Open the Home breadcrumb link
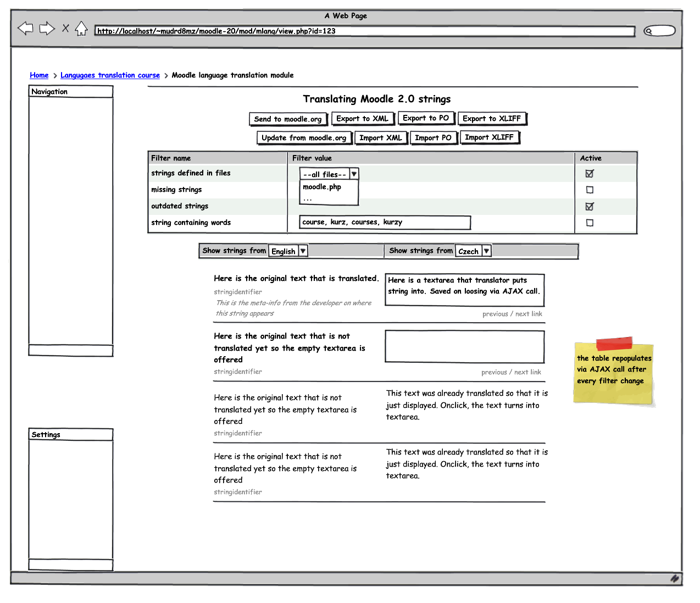This screenshot has width=700, height=603. (39, 75)
